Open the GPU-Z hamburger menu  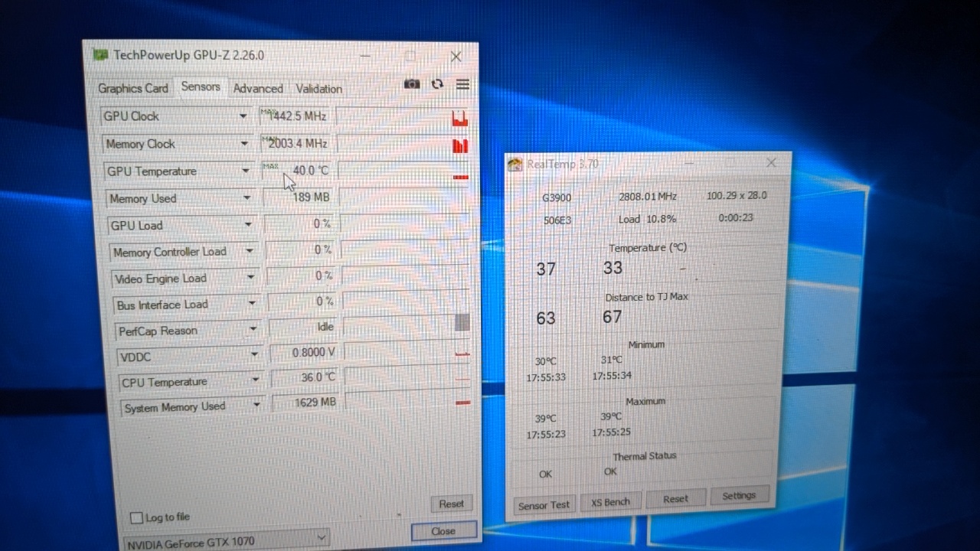[462, 85]
